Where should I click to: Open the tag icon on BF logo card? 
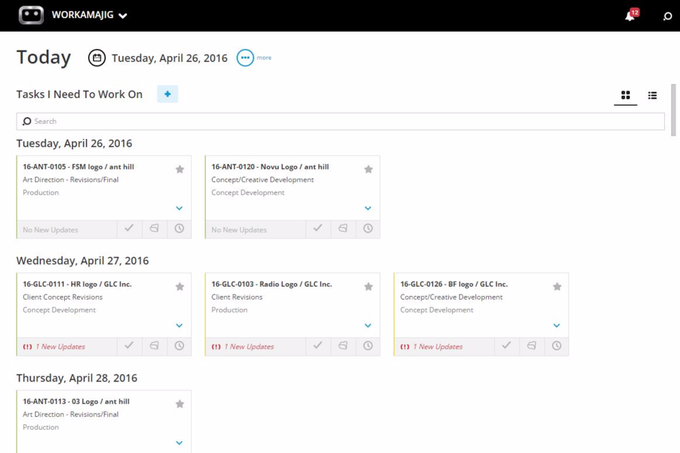(x=532, y=346)
